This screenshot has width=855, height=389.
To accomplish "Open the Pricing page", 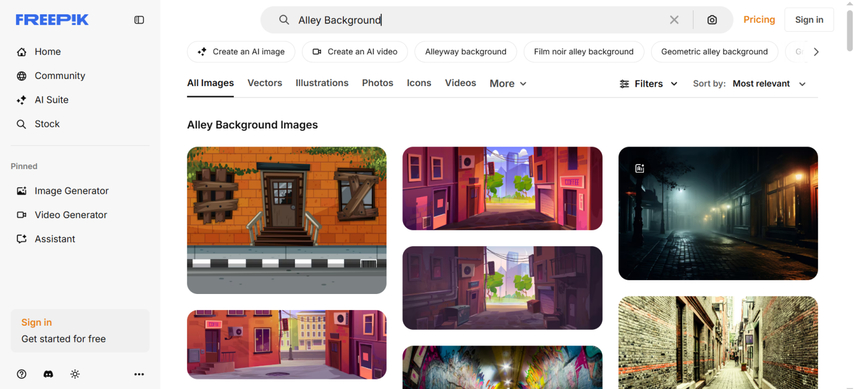I will click(x=759, y=20).
